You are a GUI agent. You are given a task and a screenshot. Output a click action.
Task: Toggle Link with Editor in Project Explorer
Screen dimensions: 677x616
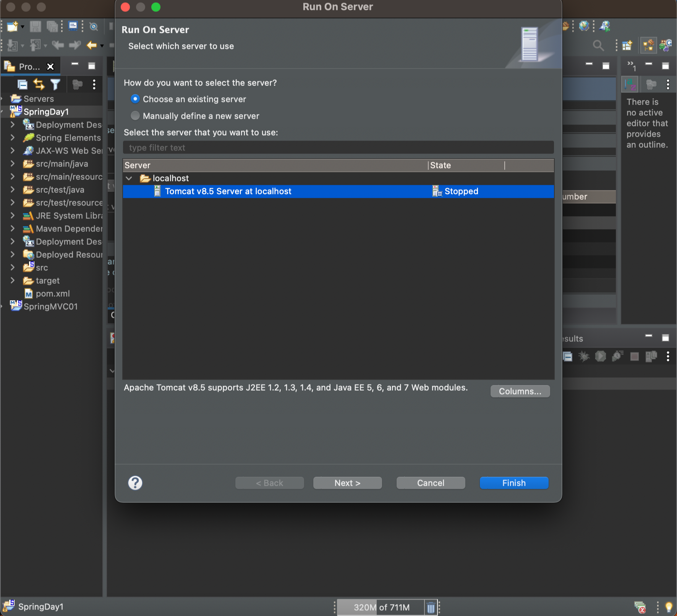(x=39, y=84)
